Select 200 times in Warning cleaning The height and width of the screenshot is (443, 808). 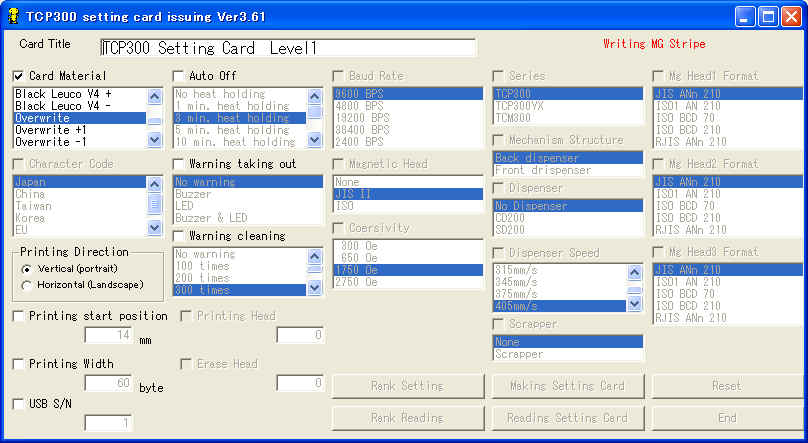coord(240,278)
